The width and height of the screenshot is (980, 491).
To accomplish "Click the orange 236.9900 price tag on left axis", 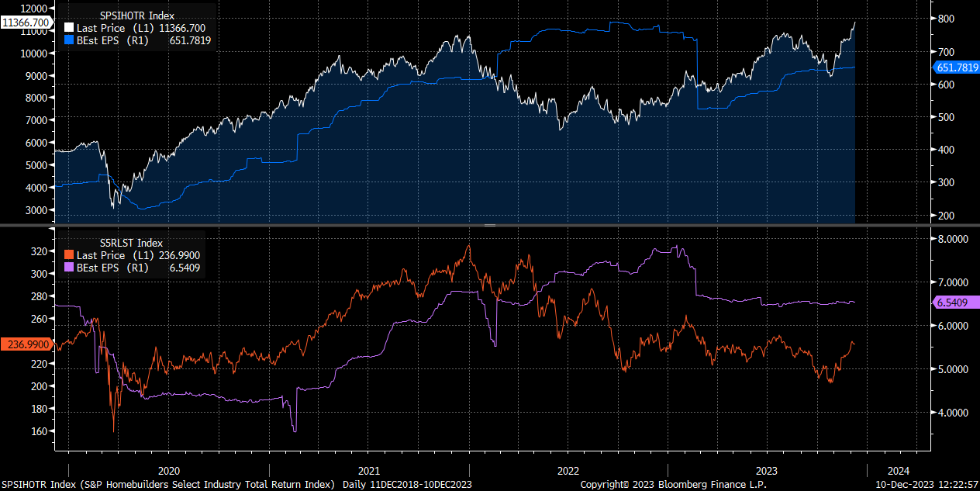I will click(26, 344).
